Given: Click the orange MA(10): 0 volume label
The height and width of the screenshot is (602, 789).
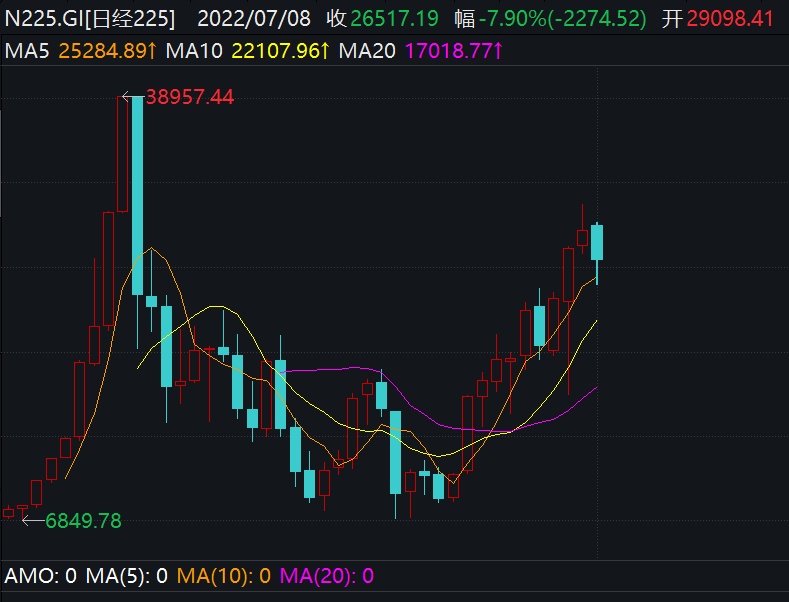Looking at the screenshot, I should [224, 576].
